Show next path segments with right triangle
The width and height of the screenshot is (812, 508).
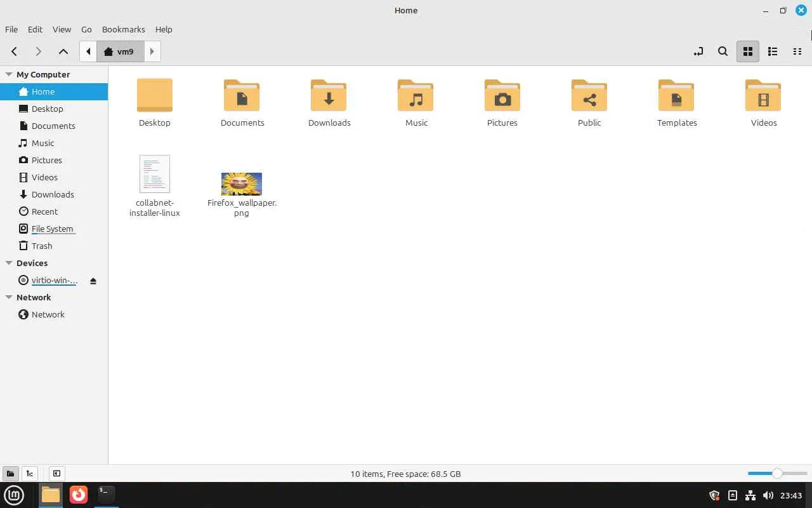click(x=152, y=51)
